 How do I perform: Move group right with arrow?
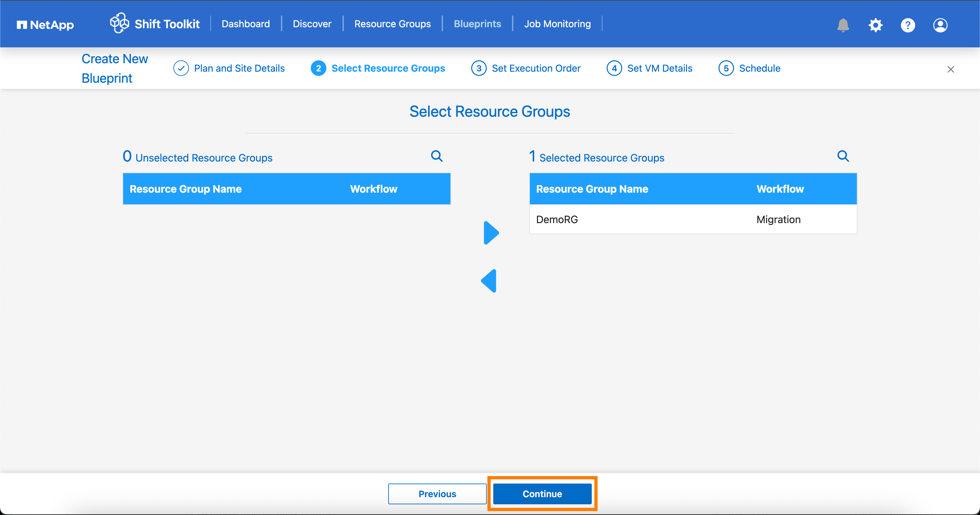(x=491, y=233)
